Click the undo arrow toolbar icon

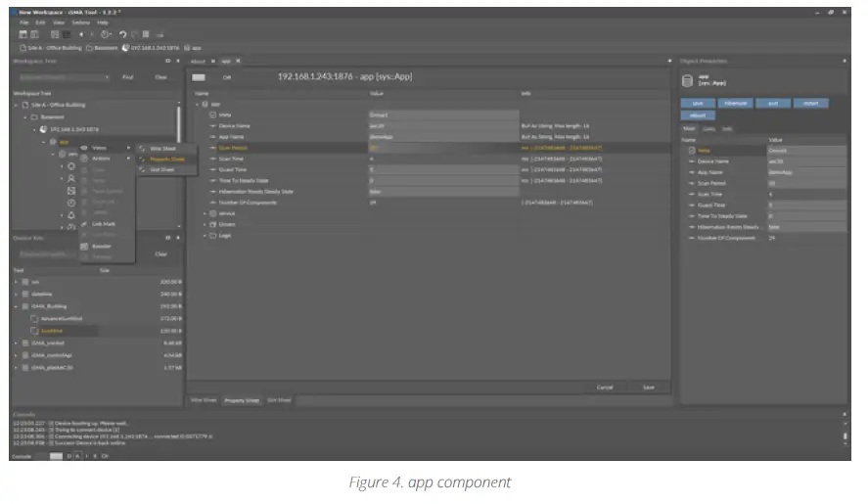[x=123, y=34]
